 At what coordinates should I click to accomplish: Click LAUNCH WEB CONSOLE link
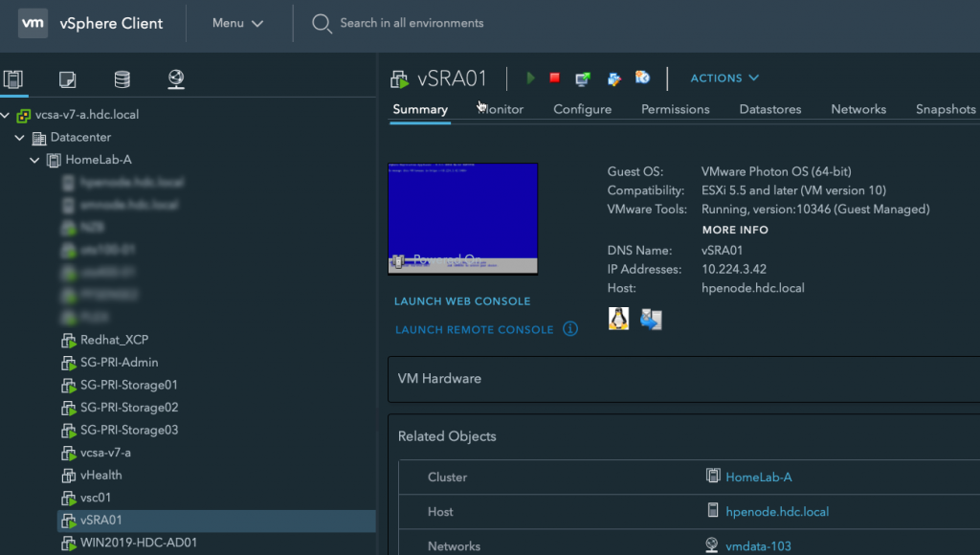click(x=462, y=301)
